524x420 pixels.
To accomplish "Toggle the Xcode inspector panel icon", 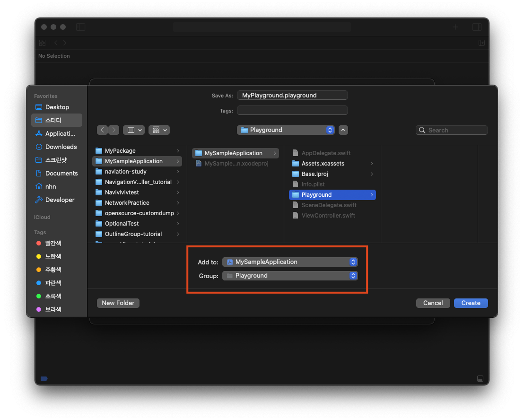I will [477, 27].
